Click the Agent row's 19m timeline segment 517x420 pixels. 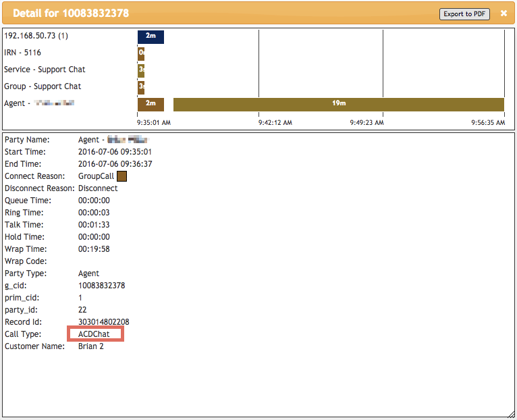tap(339, 104)
